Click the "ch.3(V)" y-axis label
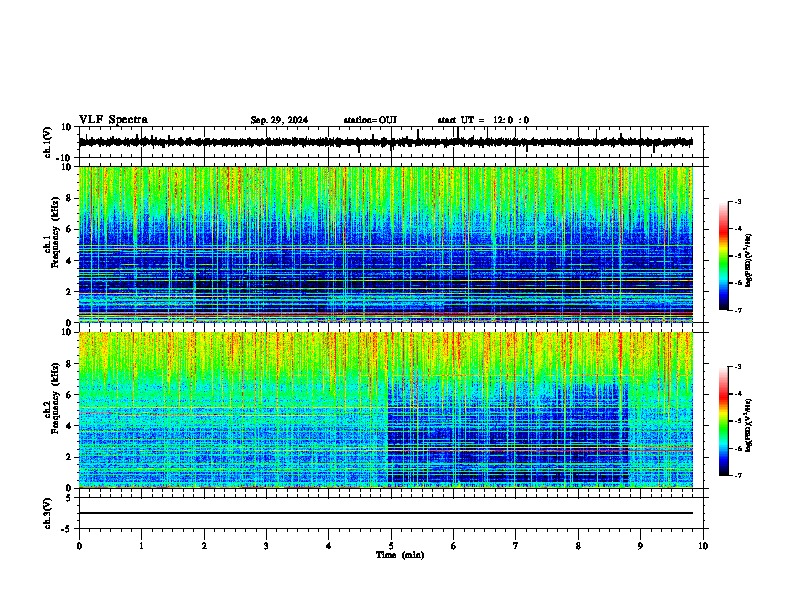The height and width of the screenshot is (612, 792). point(48,513)
